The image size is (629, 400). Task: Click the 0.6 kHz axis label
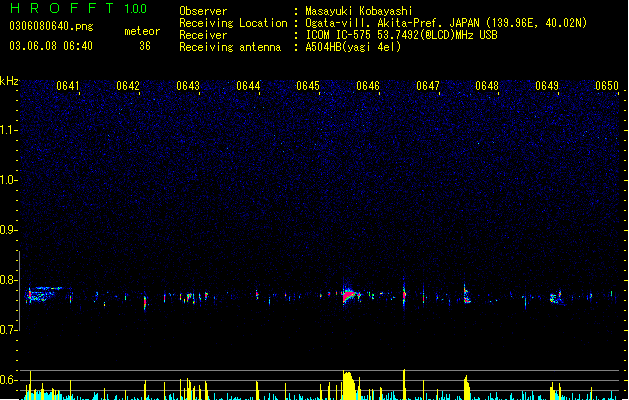pos(9,380)
